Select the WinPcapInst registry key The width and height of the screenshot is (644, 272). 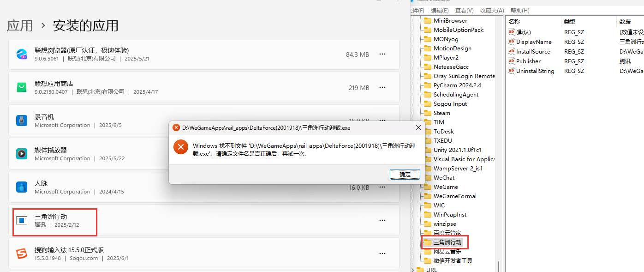click(450, 214)
